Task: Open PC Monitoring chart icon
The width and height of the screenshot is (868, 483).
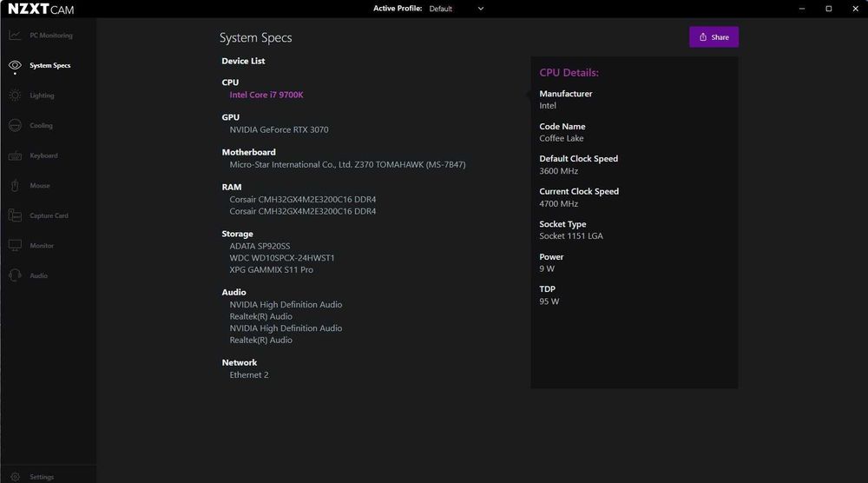Action: click(x=15, y=36)
